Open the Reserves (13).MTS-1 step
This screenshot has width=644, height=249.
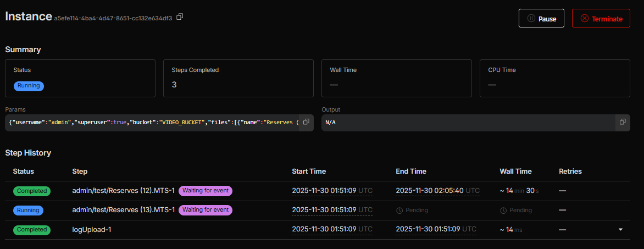click(x=123, y=210)
